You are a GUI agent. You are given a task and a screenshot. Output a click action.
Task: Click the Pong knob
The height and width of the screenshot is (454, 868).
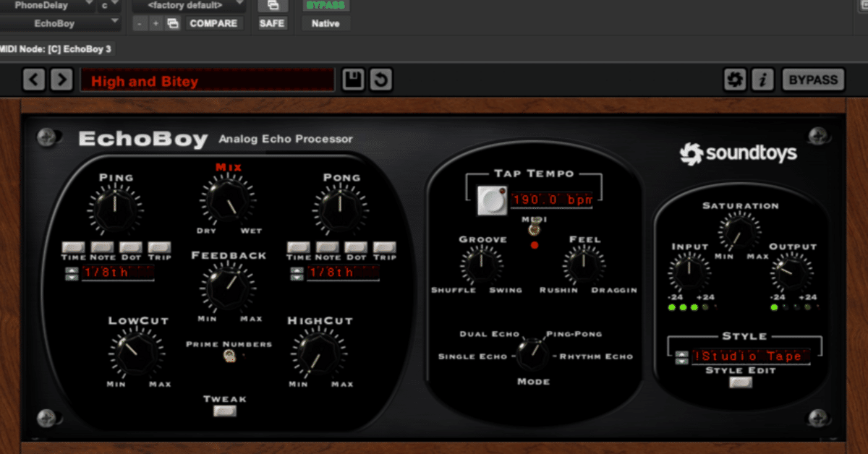(339, 210)
